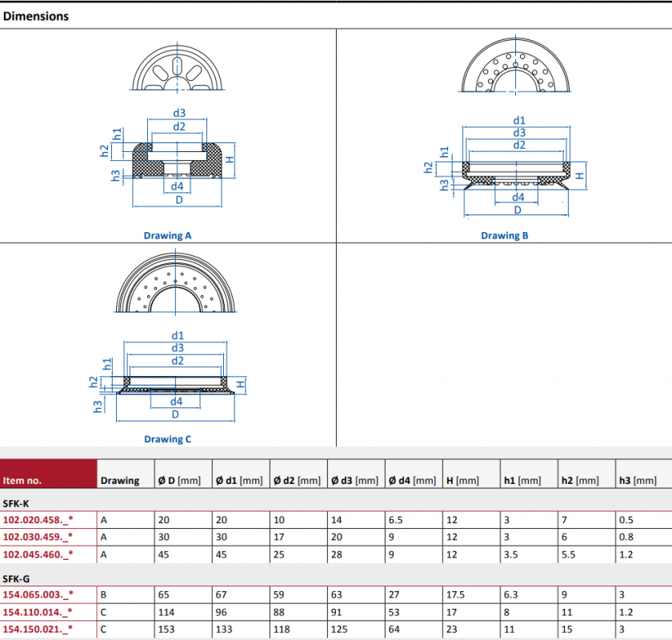
Task: Click d4 value '53' for 154.110.014
Action: click(394, 612)
